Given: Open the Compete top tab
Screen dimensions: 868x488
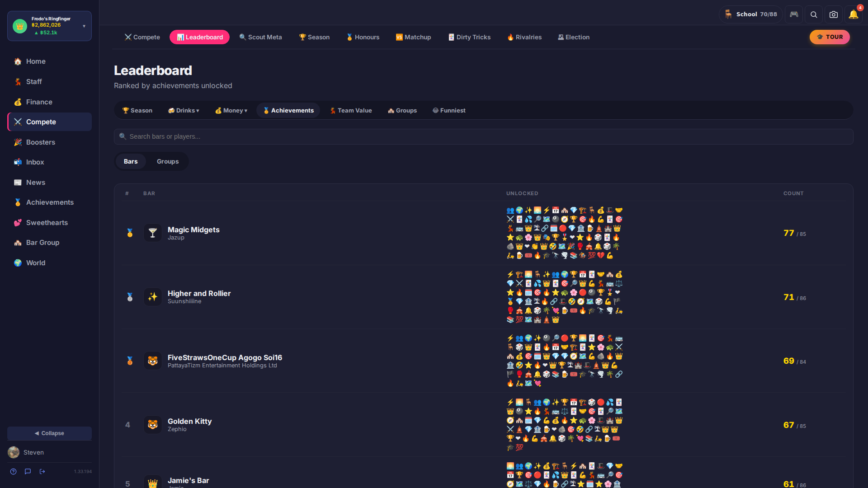Looking at the screenshot, I should click(142, 37).
